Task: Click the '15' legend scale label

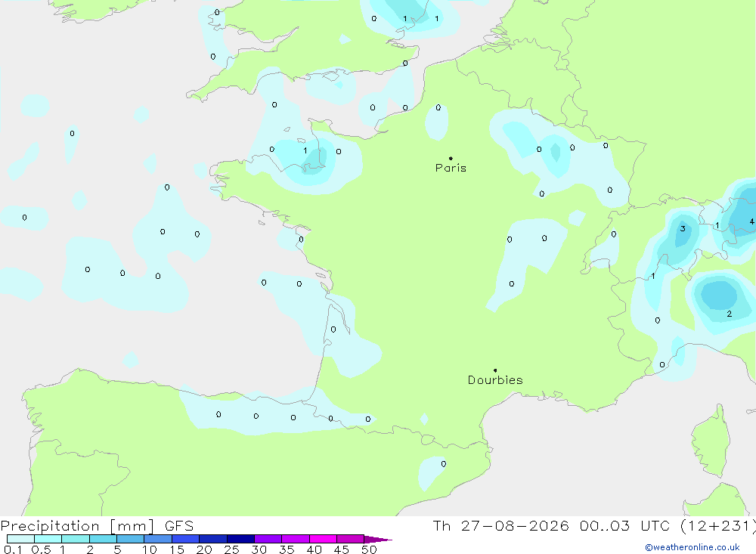Action: click(x=177, y=549)
